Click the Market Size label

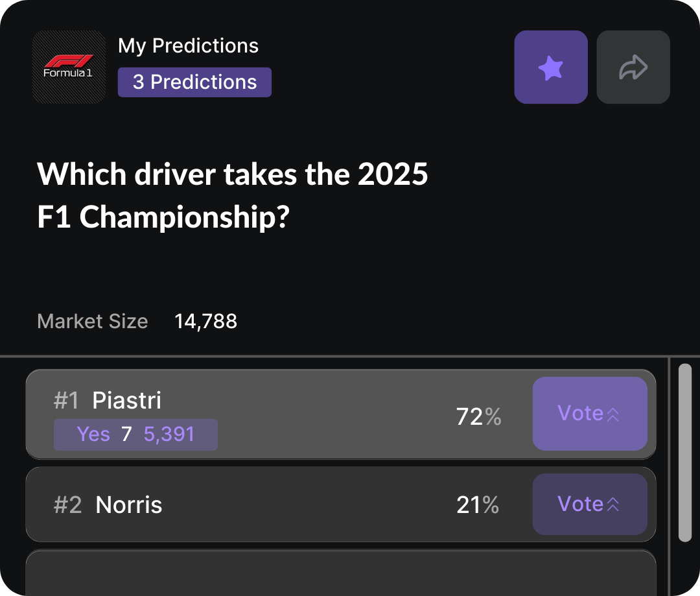coord(93,321)
